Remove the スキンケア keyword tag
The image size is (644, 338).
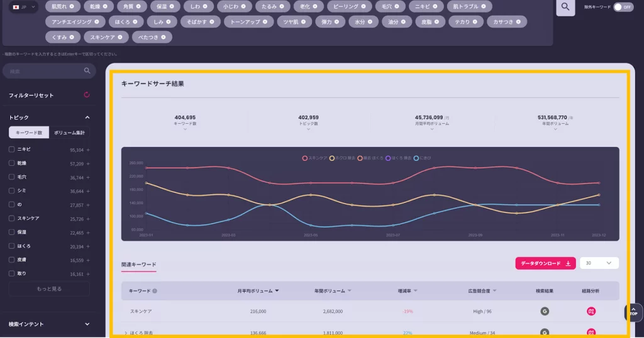point(119,37)
